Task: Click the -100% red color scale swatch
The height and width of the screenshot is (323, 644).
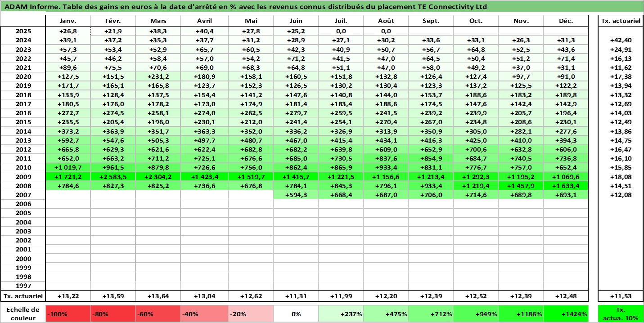Action: coord(68,314)
